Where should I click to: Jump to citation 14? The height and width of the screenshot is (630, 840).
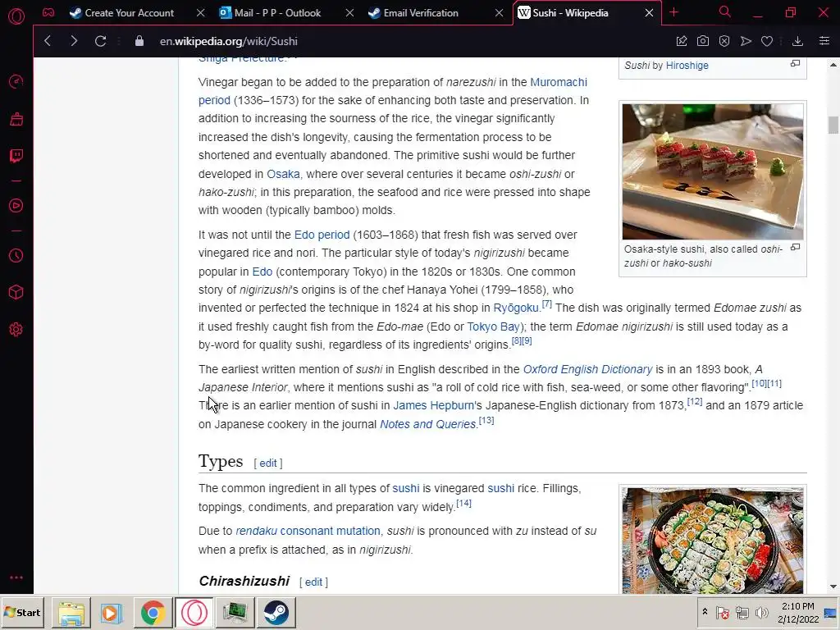coord(464,503)
